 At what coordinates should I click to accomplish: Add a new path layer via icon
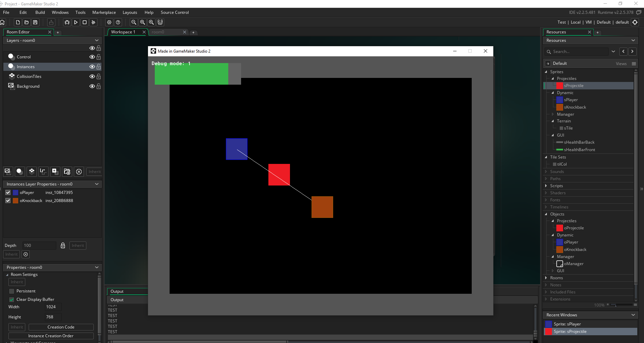43,171
